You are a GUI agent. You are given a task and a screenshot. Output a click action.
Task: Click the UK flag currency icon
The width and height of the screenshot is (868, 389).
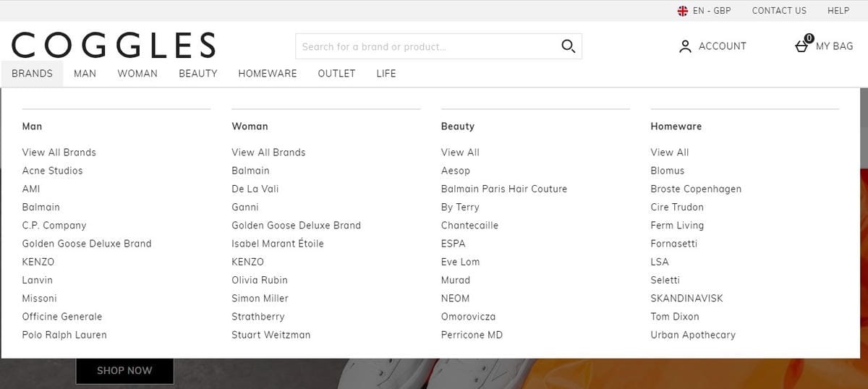pos(682,11)
